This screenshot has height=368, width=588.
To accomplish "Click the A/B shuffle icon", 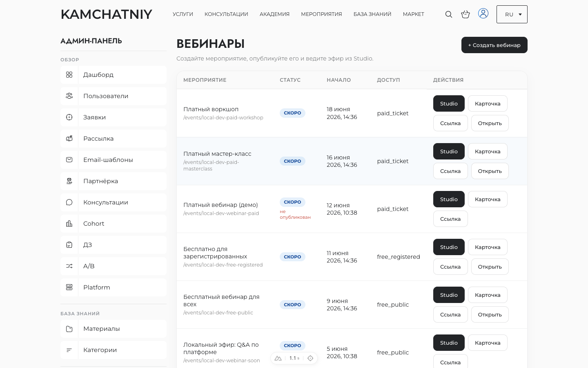I will pyautogui.click(x=69, y=266).
